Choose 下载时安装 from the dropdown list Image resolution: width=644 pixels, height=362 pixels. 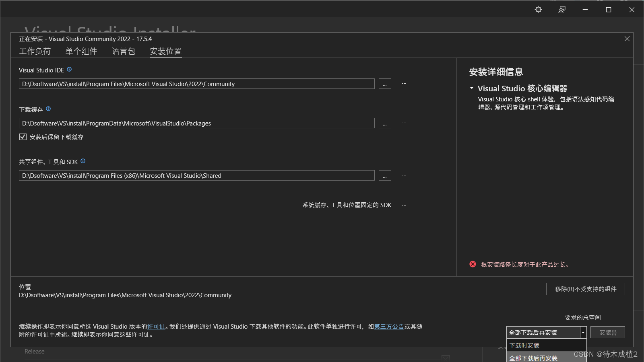pos(546,346)
